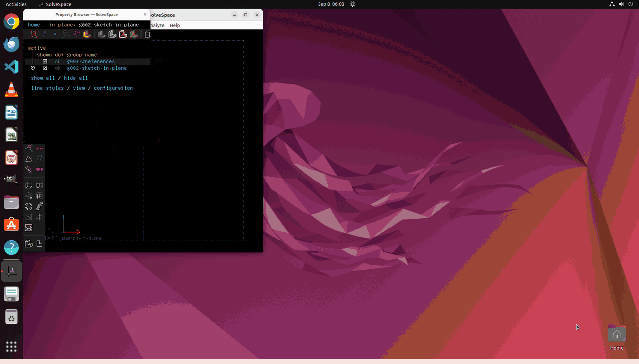This screenshot has height=364, width=639.
Task: Open the Home folder desktop icon
Action: coord(617,338)
